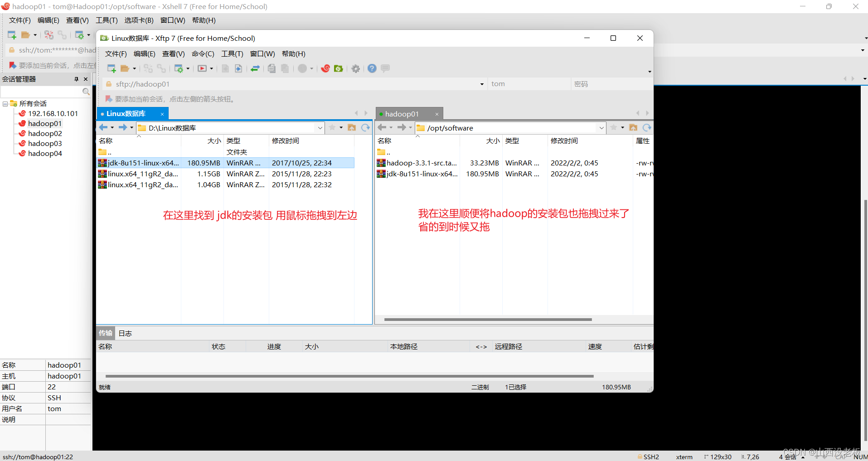Select 1.04GB linux.x64_11gR2 file
The height and width of the screenshot is (461, 868).
coord(226,184)
